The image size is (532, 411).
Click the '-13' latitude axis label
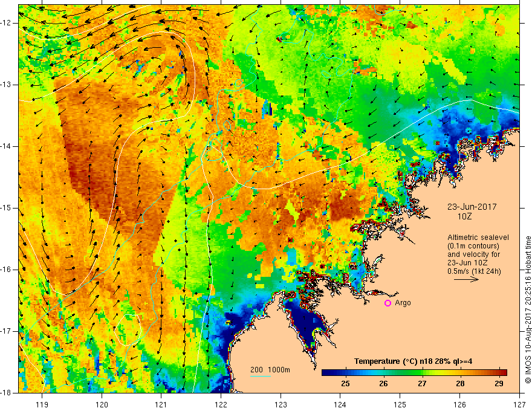[7, 85]
